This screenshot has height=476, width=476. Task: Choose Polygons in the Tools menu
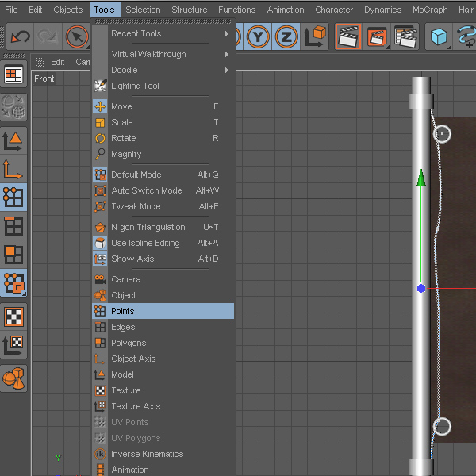[163, 343]
